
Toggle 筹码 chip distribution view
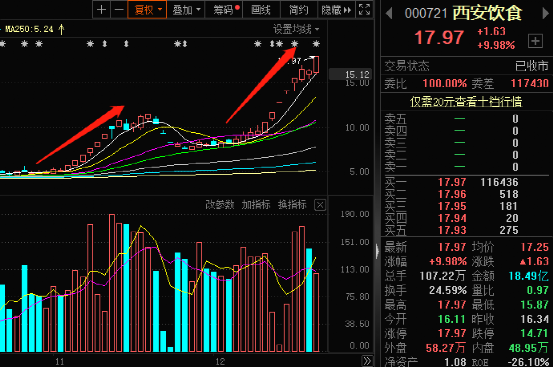(226, 10)
